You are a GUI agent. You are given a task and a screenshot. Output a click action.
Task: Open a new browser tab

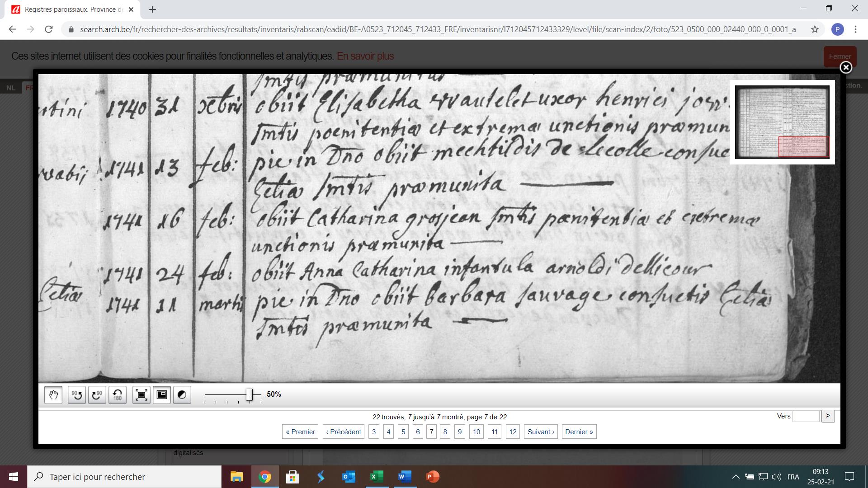[152, 9]
